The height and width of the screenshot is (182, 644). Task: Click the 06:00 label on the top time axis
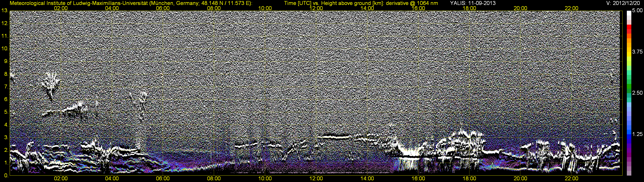[x=163, y=8]
